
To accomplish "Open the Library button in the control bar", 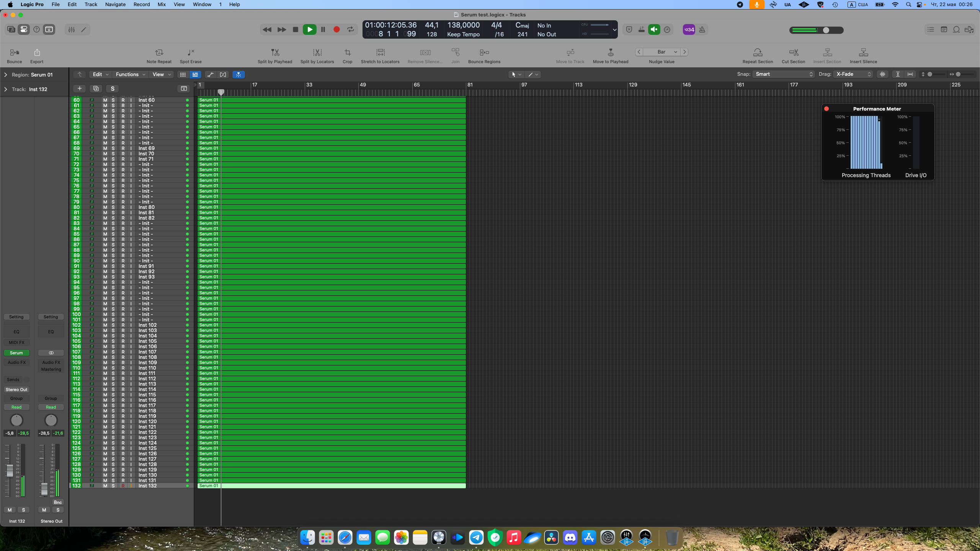I will pyautogui.click(x=11, y=29).
